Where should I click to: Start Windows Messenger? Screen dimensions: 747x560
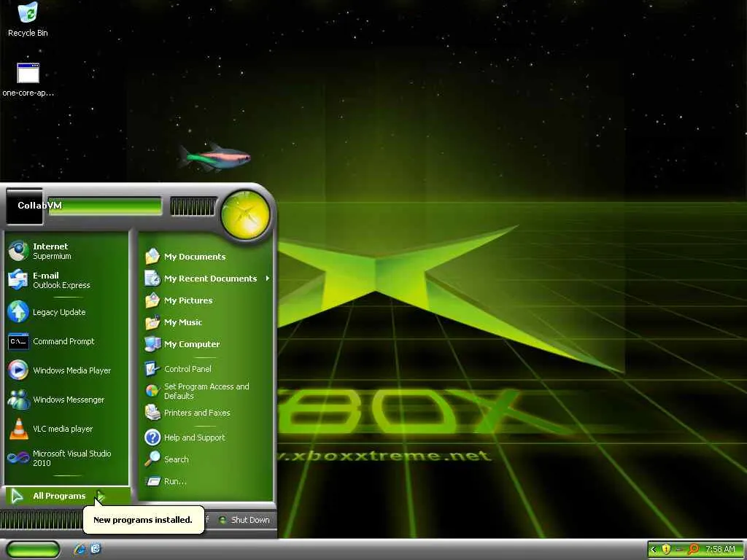coord(66,400)
